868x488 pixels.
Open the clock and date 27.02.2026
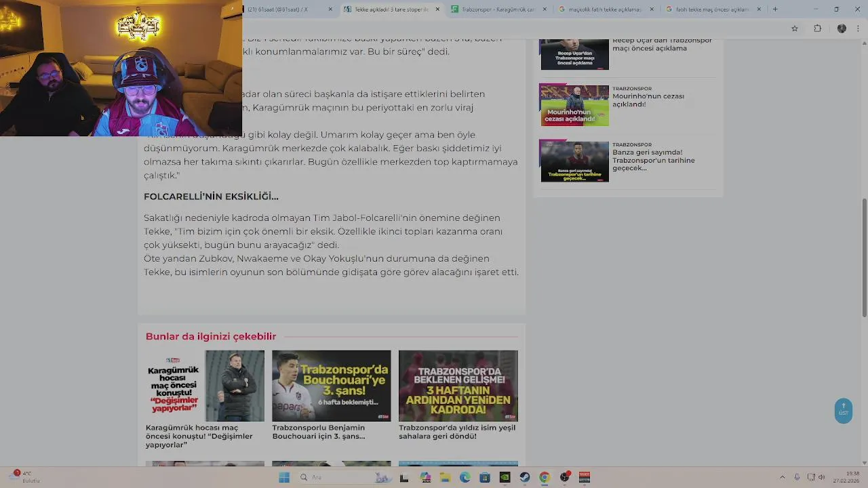(x=847, y=477)
